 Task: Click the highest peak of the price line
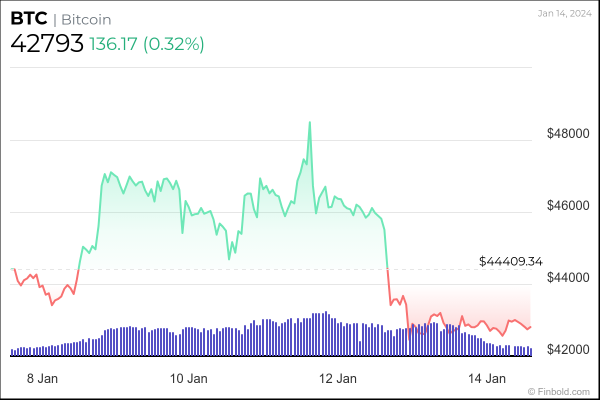310,123
